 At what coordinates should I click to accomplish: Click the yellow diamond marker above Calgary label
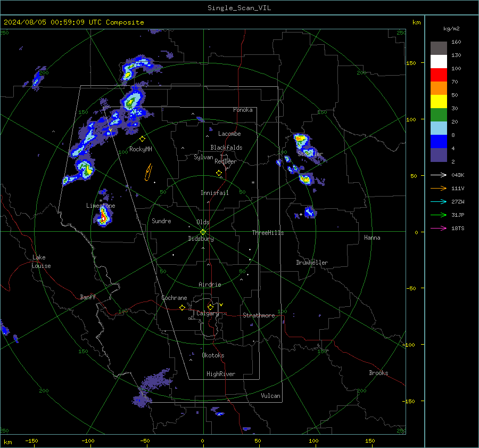[210, 307]
